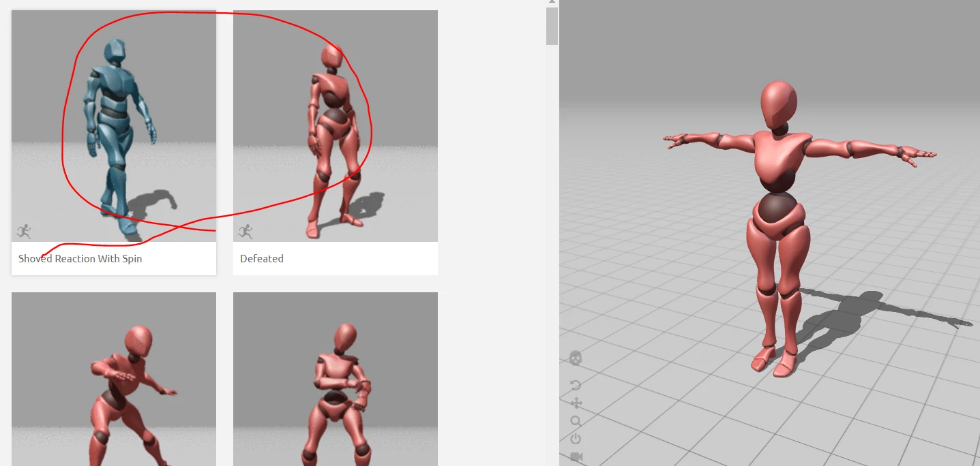Open the animation thumbnail below Defeated
The image size is (980, 466).
(336, 379)
